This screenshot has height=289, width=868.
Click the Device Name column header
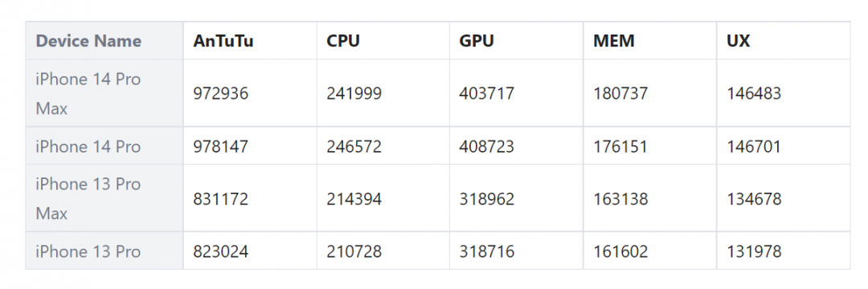[x=88, y=41]
